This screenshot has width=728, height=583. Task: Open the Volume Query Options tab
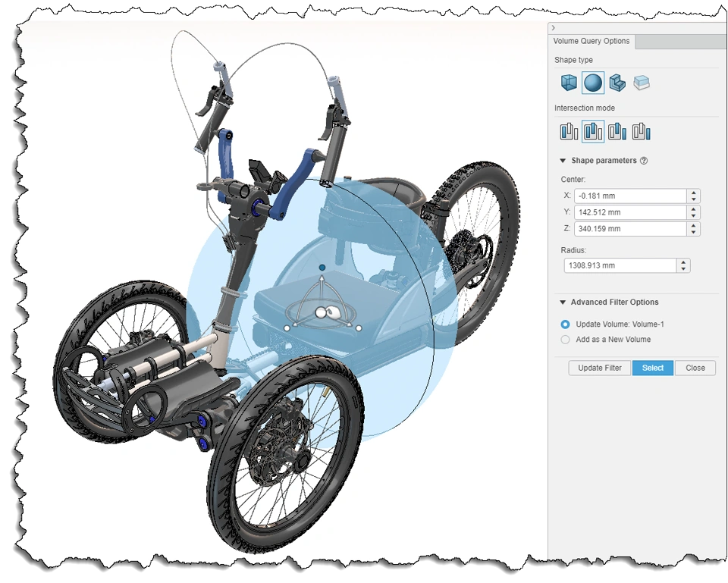[591, 41]
